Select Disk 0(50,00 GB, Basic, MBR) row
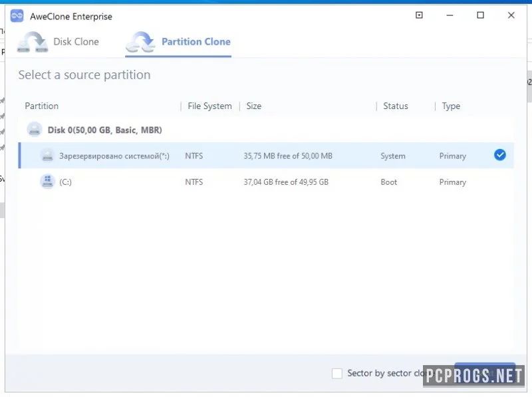This screenshot has height=397, width=532. tap(266, 130)
